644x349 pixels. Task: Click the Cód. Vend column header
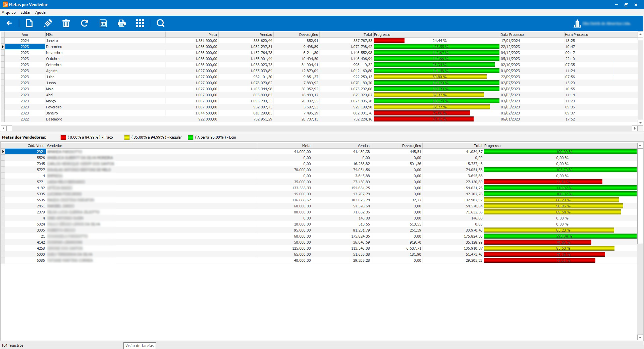(25, 146)
